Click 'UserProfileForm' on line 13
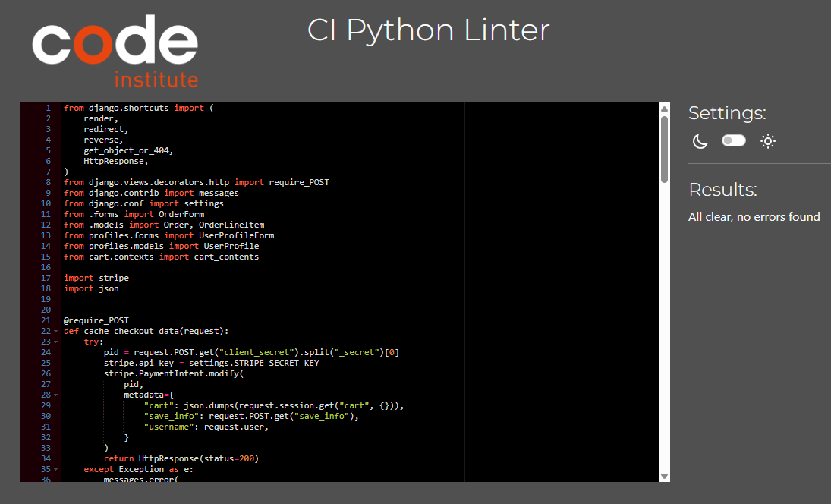831x504 pixels. pos(236,235)
